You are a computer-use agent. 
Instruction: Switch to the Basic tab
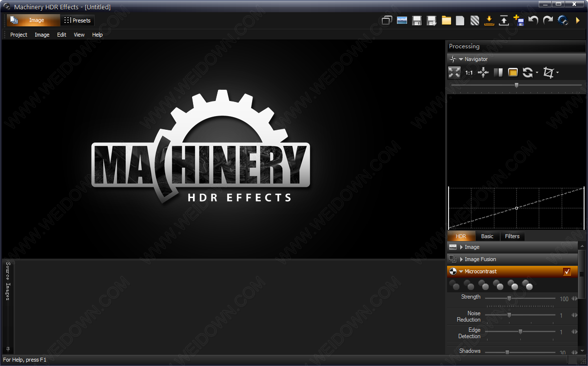(x=487, y=236)
